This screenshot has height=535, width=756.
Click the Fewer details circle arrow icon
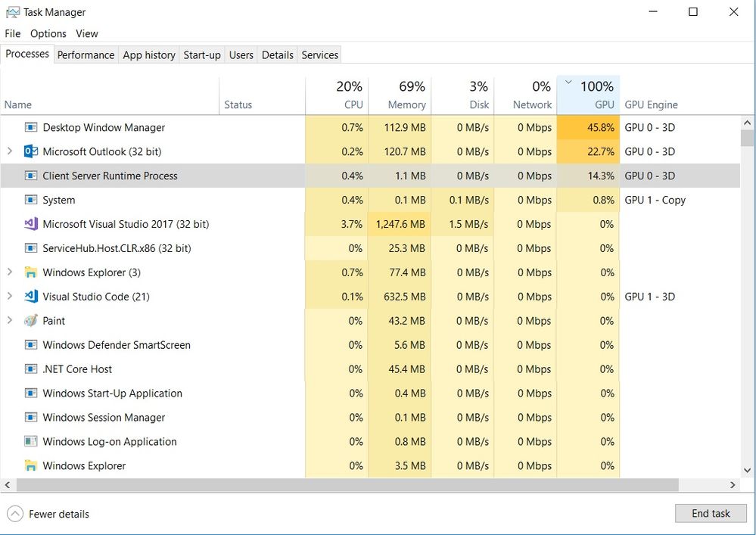[15, 514]
